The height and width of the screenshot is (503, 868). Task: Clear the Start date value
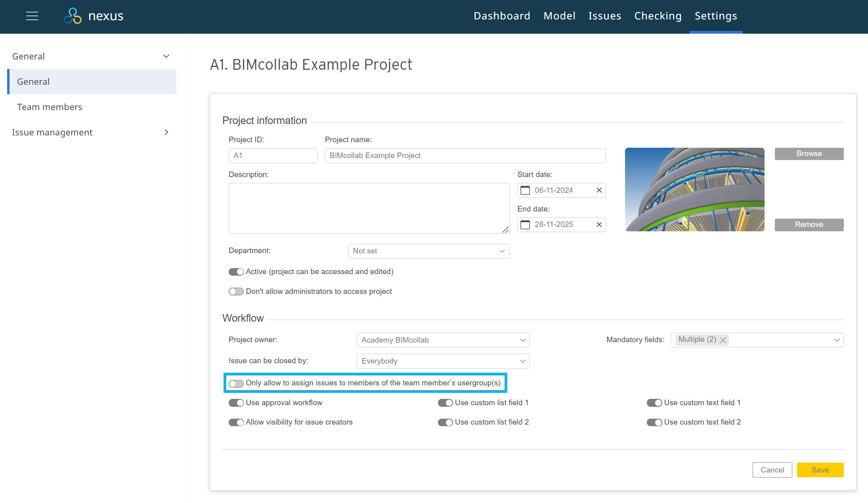pos(599,191)
